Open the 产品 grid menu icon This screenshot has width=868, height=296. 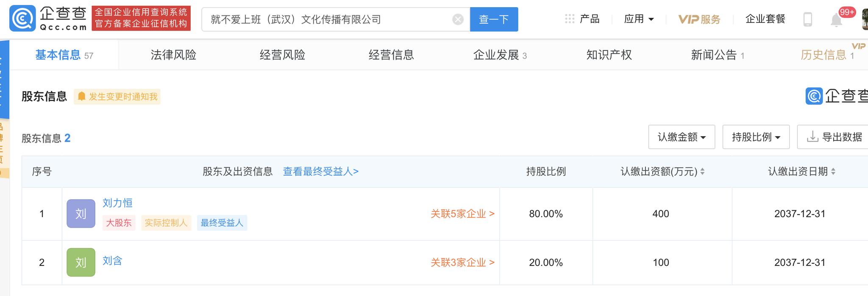tap(570, 19)
